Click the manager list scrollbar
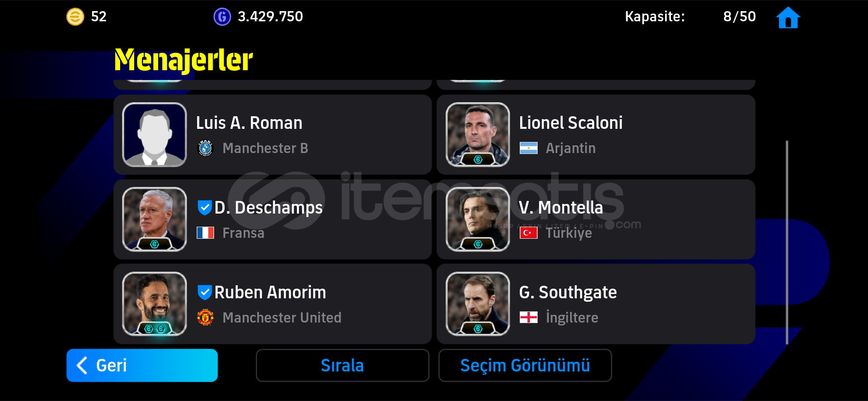 point(787,242)
